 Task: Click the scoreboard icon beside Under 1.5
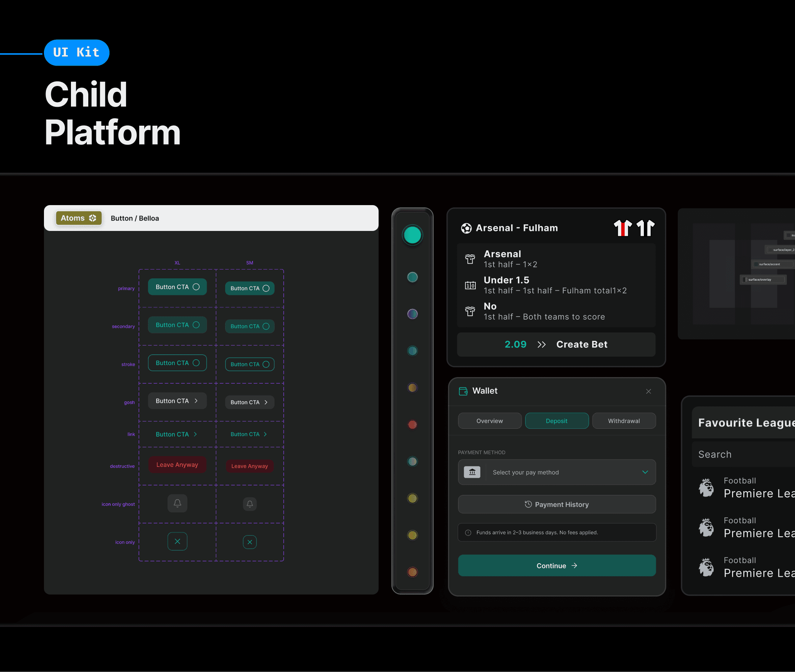470,285
